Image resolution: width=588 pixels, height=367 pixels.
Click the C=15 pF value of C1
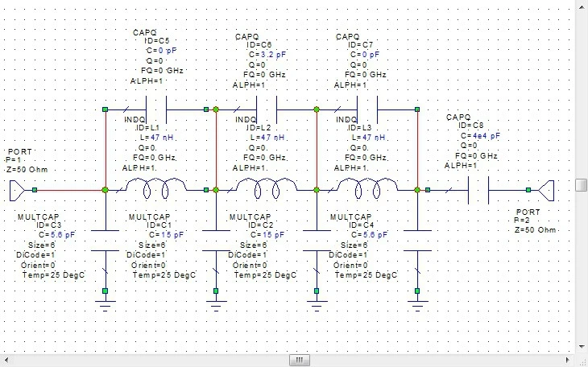click(167, 235)
